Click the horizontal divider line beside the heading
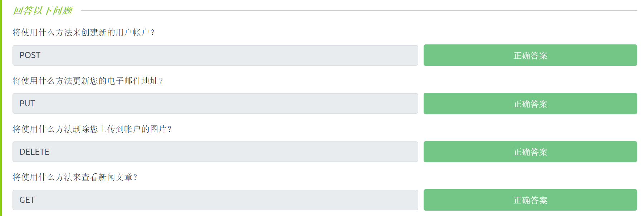Image resolution: width=644 pixels, height=216 pixels. coord(358,10)
